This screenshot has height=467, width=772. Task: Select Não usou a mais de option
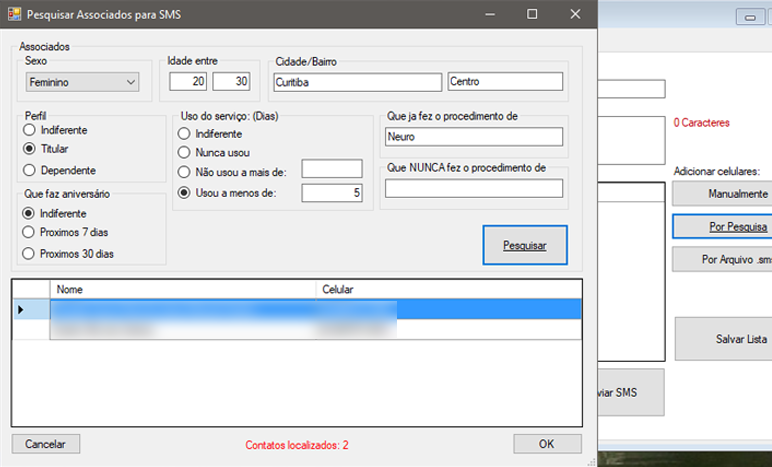(x=183, y=172)
